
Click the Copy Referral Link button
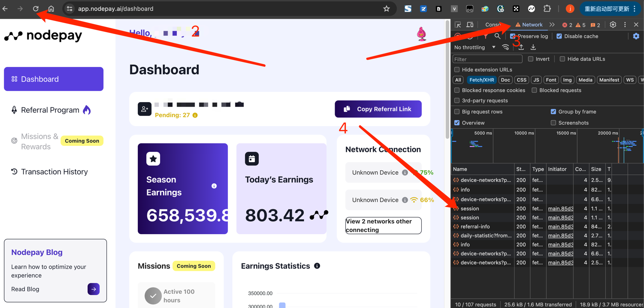pyautogui.click(x=378, y=109)
